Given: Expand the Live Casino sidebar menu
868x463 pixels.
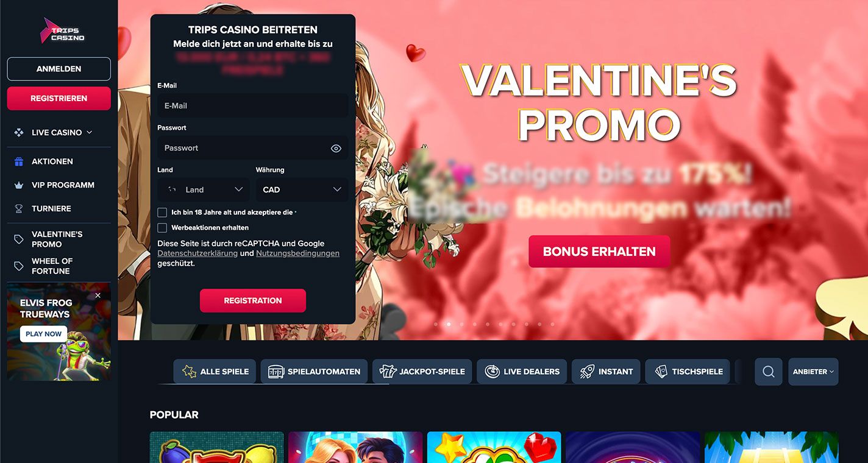Looking at the screenshot, I should coord(59,132).
